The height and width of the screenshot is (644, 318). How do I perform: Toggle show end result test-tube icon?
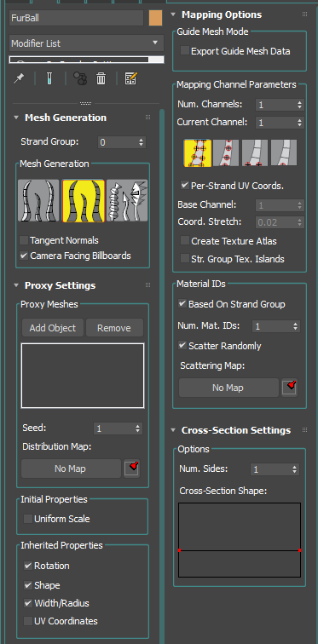49,78
